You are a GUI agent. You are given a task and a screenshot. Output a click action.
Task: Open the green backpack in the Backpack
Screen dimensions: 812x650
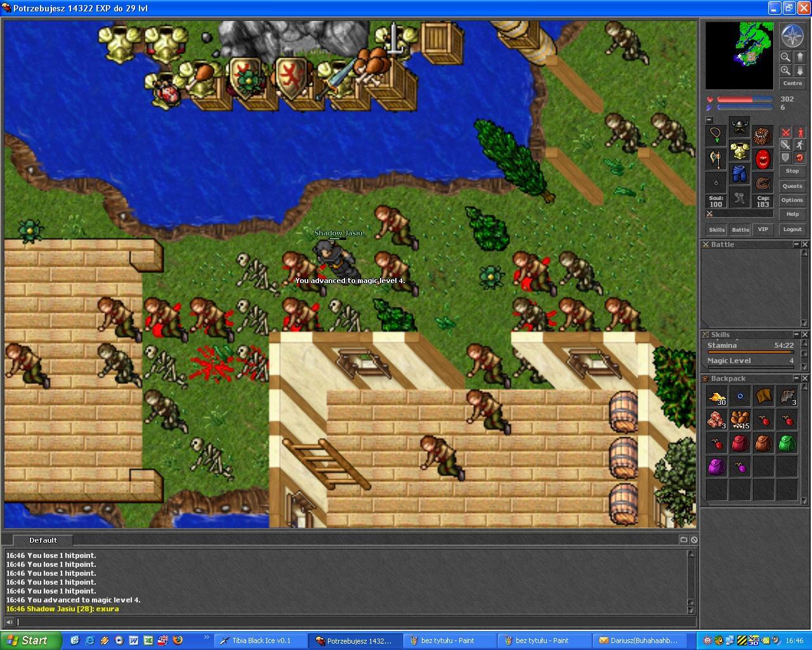[787, 443]
